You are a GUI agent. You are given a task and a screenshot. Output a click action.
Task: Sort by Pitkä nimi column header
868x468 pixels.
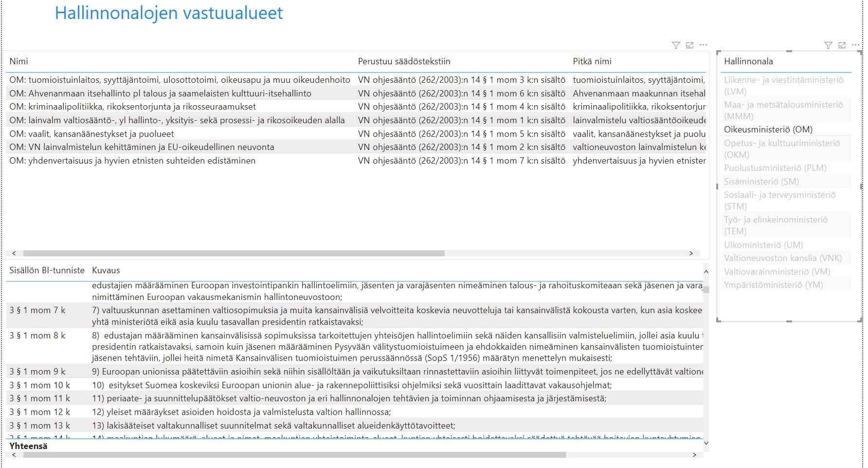point(592,61)
